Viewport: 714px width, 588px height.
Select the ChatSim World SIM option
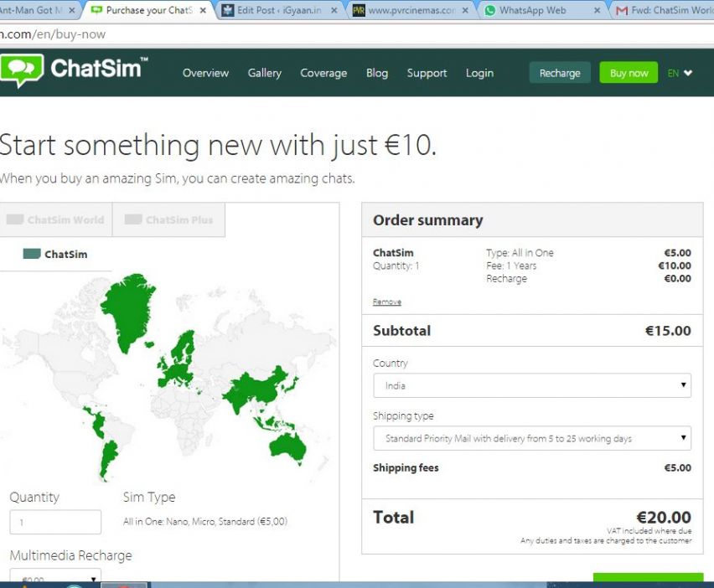coord(55,220)
